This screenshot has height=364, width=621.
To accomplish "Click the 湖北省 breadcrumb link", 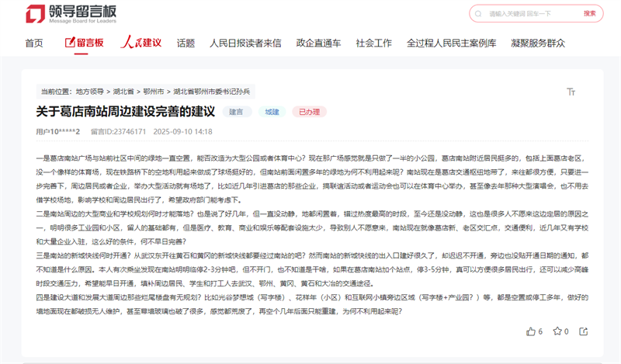I will (x=123, y=92).
